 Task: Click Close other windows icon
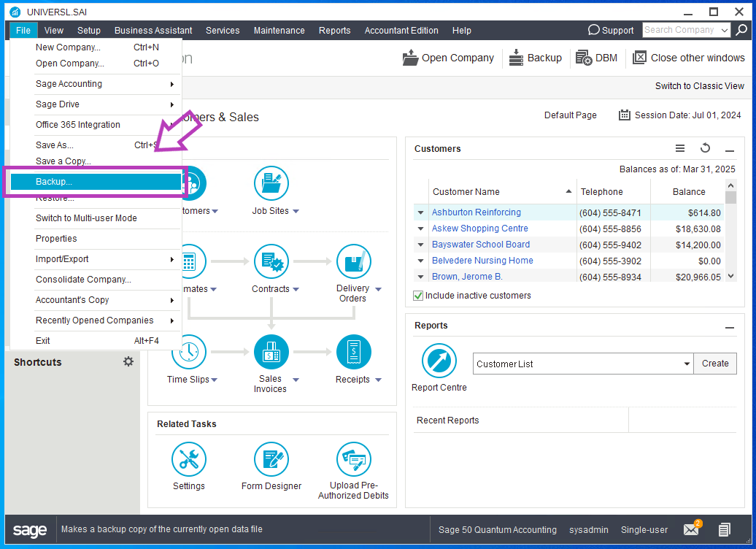point(639,58)
